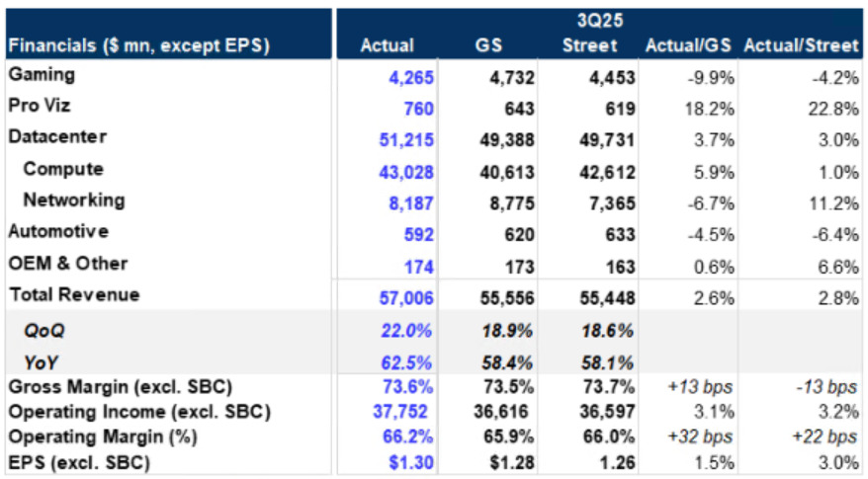
Task: Click the Actual/Street column header
Action: click(802, 45)
